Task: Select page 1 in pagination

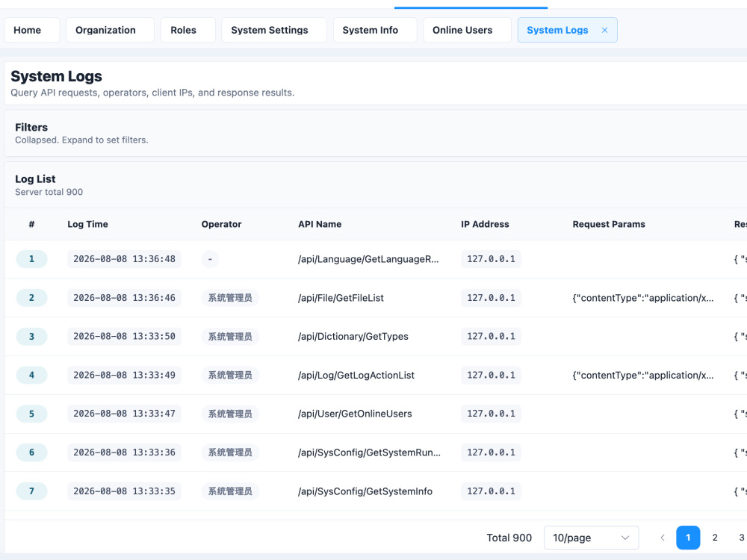Action: (x=688, y=538)
